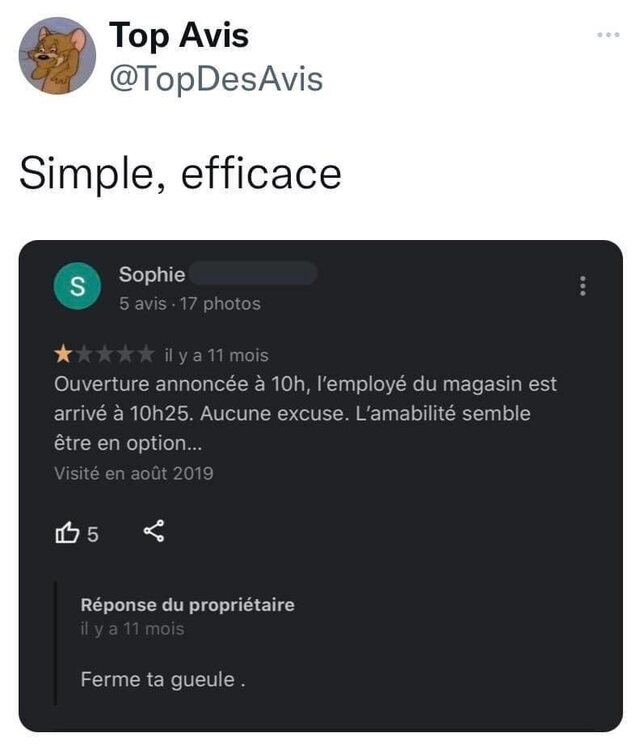640x750 pixels.
Task: Open "5 avis · 17 photos" reviewer stats
Action: tap(189, 303)
